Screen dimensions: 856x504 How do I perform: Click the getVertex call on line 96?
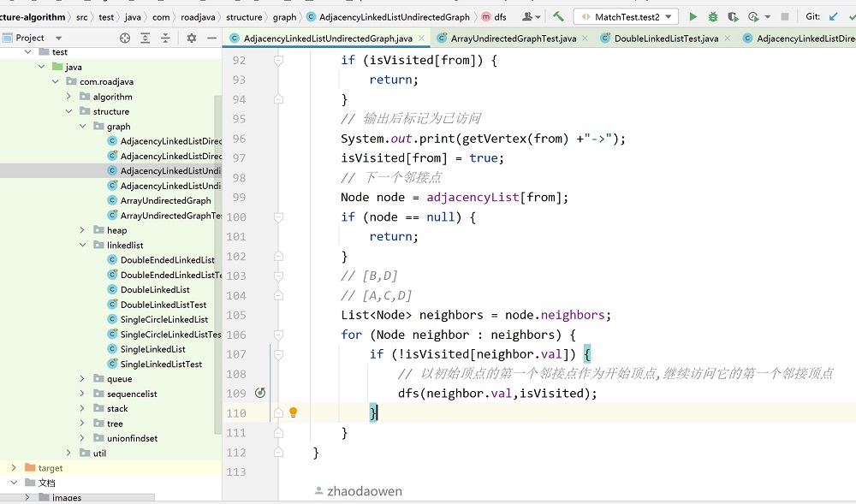(x=495, y=139)
